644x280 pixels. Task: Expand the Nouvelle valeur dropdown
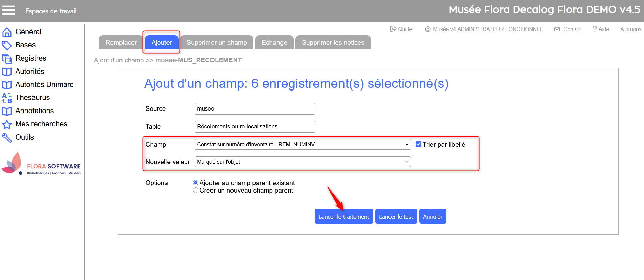coord(303,162)
